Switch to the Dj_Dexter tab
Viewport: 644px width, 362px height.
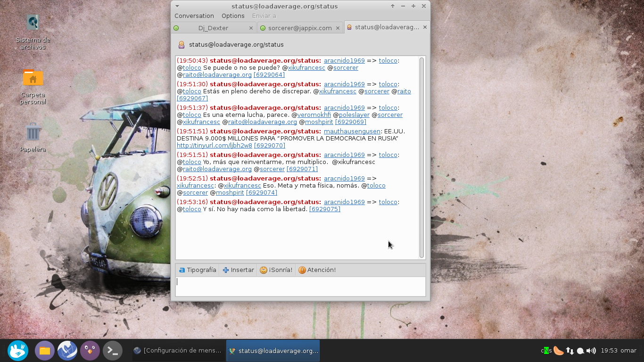point(214,28)
